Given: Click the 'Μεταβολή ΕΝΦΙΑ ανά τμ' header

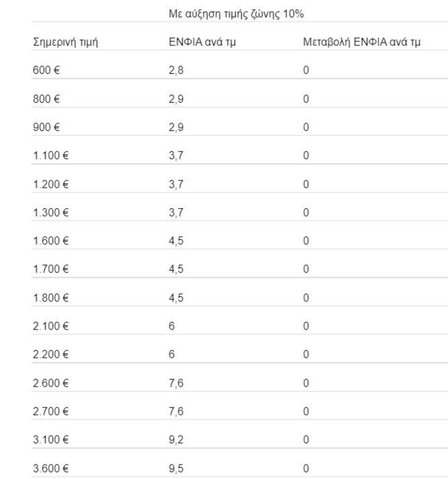Looking at the screenshot, I should pyautogui.click(x=362, y=42).
